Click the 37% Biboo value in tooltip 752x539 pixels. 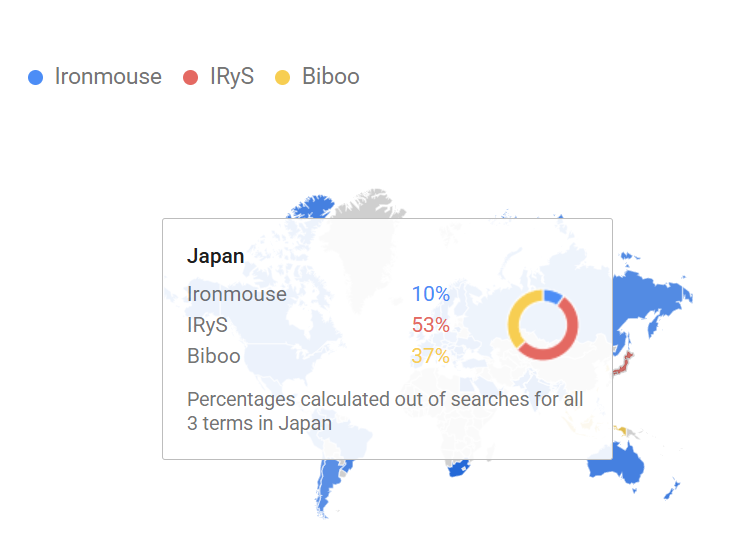coord(430,356)
